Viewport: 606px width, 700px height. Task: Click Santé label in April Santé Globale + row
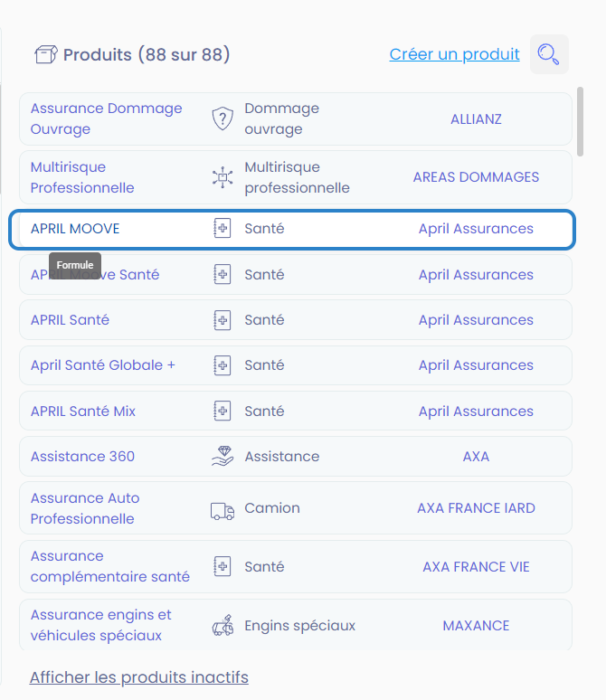coord(264,365)
